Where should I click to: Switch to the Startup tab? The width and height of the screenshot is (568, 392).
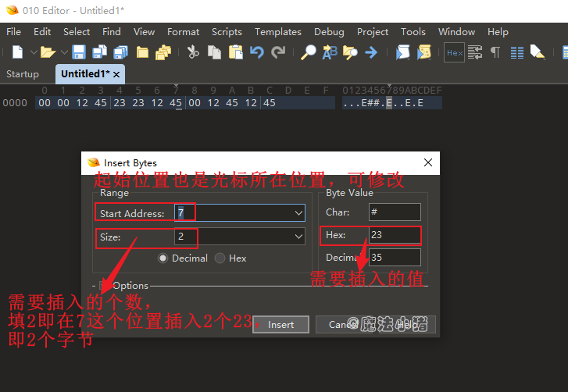click(23, 74)
